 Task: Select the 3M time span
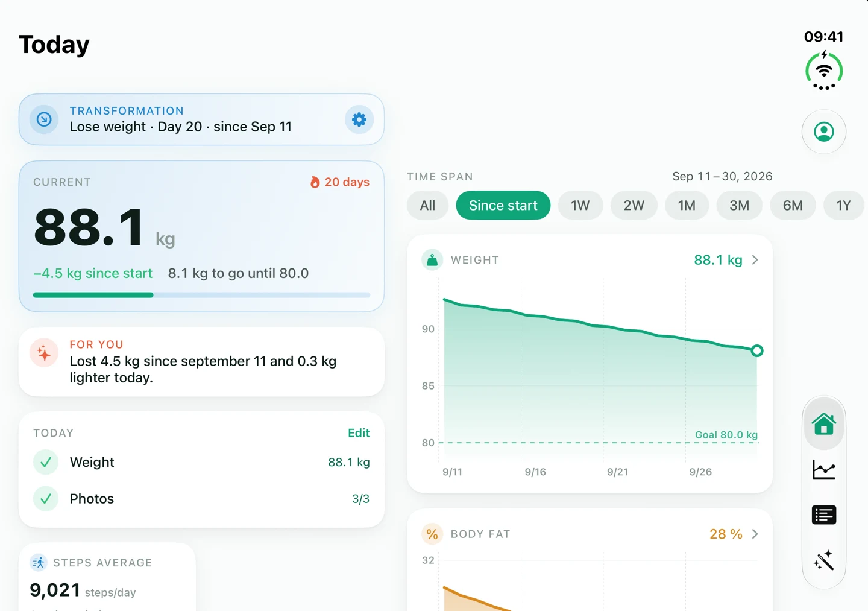tap(740, 206)
